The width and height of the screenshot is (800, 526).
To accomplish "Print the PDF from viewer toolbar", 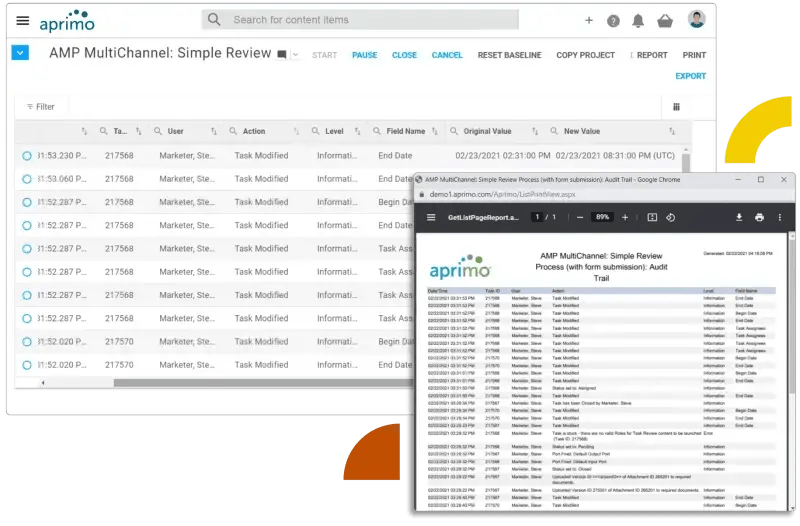I will coord(759,217).
